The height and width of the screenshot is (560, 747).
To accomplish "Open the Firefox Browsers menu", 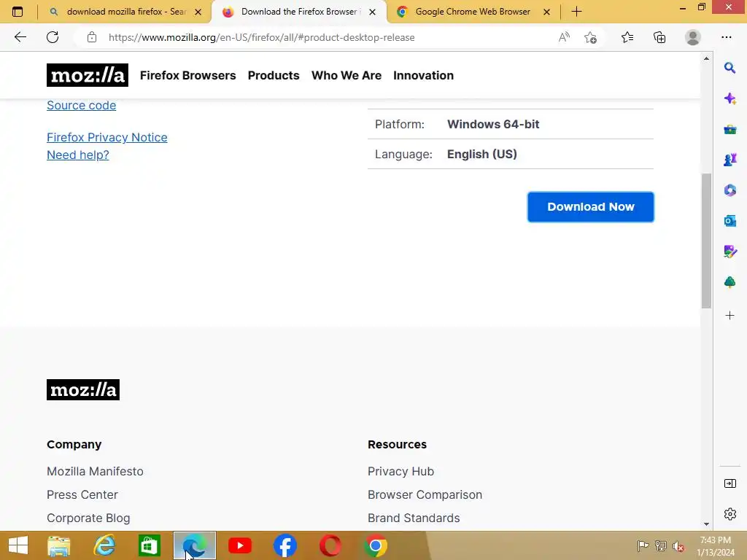I will point(187,75).
